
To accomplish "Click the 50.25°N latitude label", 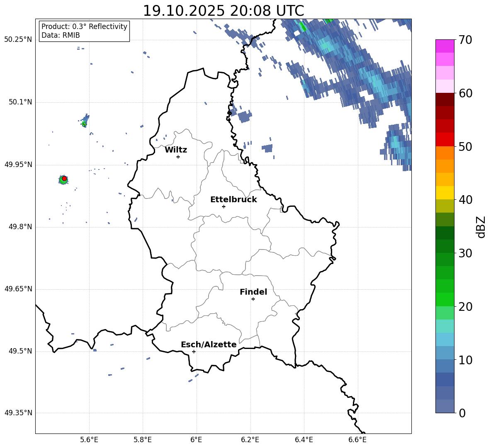I will coord(18,40).
